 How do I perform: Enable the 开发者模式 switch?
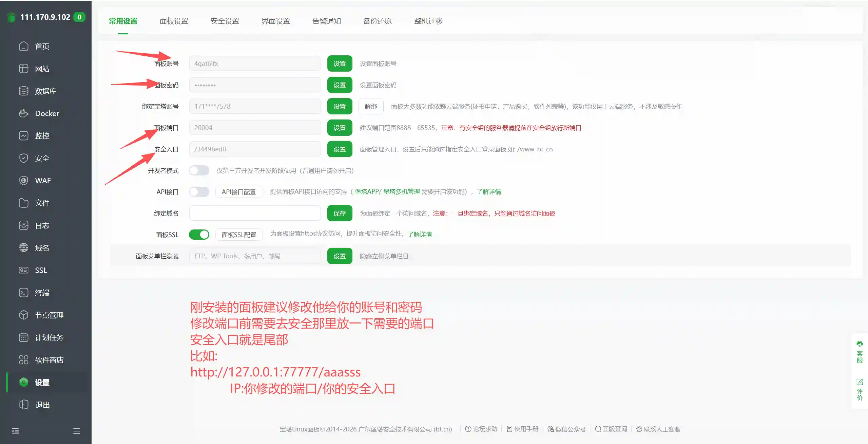click(199, 170)
